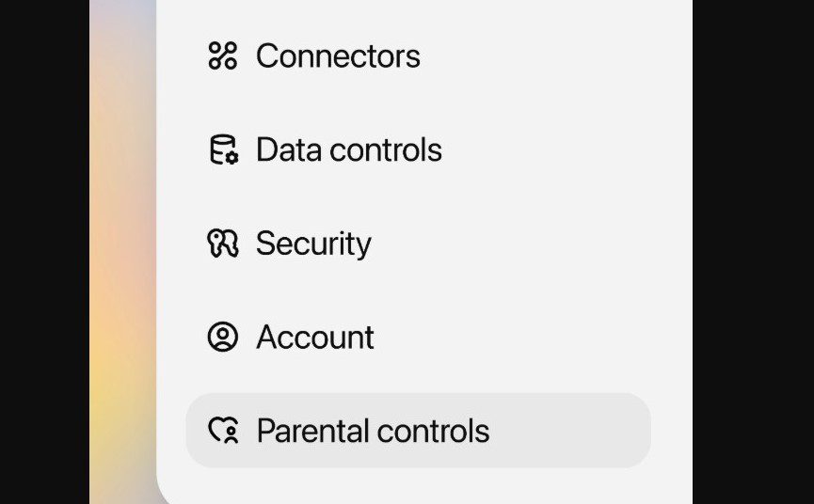
Task: Click the Security keys icon
Action: (x=223, y=244)
